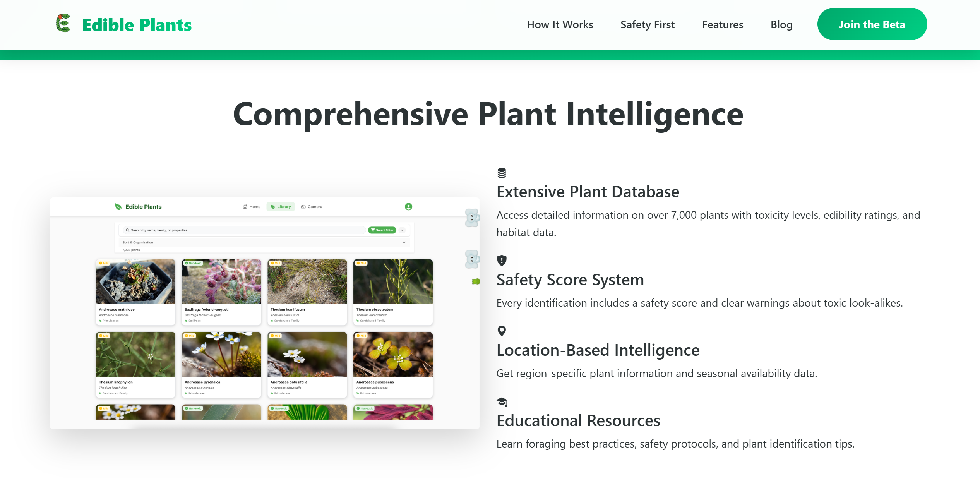Open the Androsace pubescens plant card
980x487 pixels.
point(393,364)
